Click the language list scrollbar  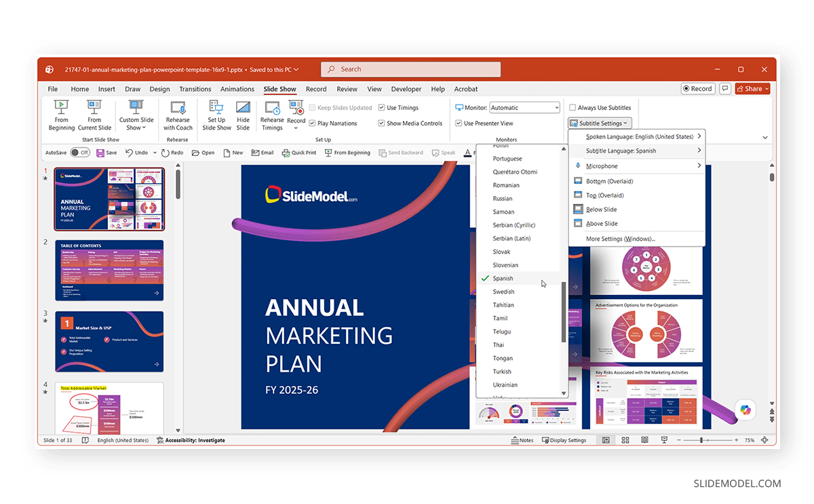[564, 312]
